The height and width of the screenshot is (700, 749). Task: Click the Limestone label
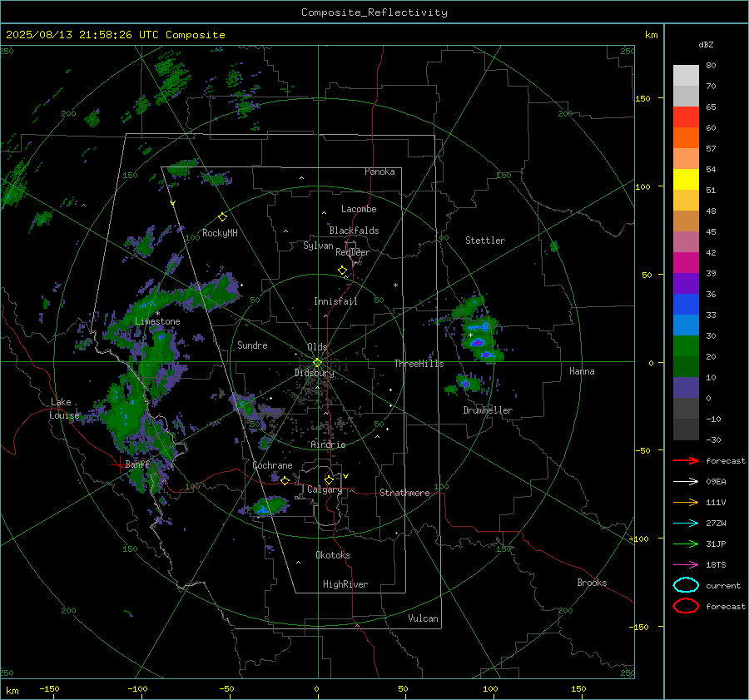click(x=157, y=321)
